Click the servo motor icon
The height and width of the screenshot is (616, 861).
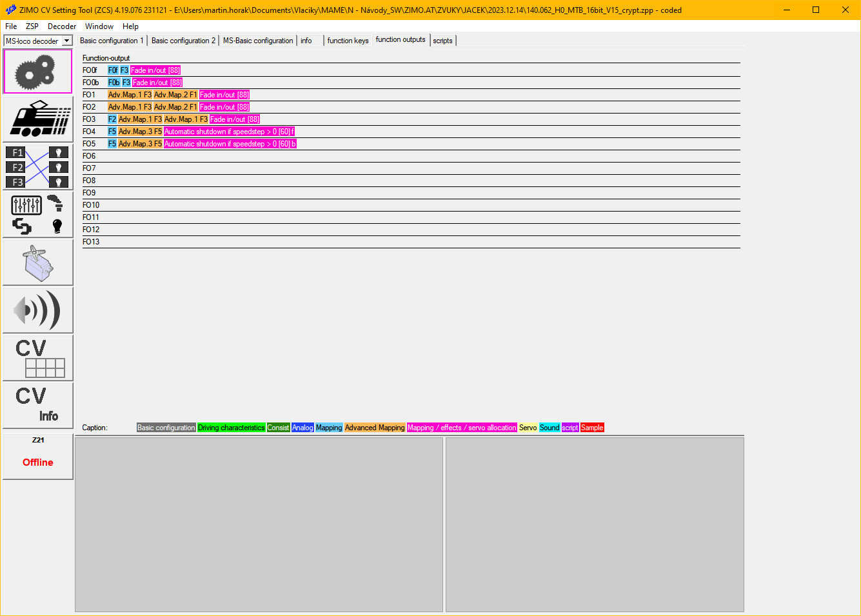pos(37,263)
